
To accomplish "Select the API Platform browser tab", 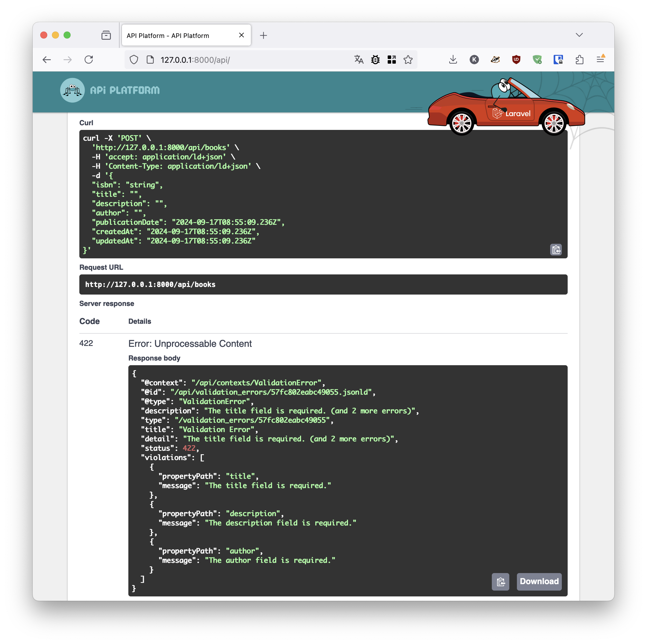I will click(177, 36).
